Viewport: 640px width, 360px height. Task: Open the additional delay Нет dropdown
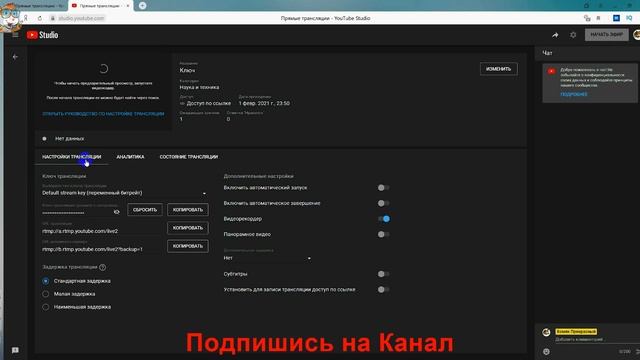(267, 258)
